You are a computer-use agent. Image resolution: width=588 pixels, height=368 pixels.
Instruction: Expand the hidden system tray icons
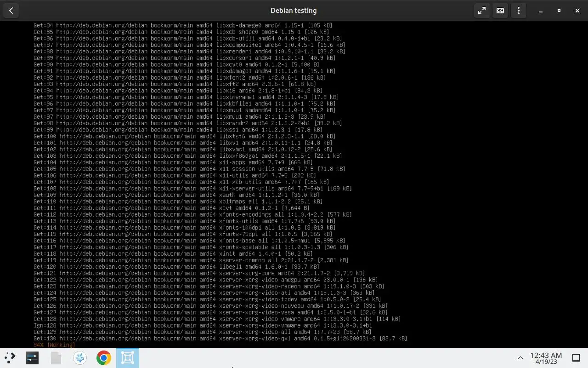[x=520, y=358]
